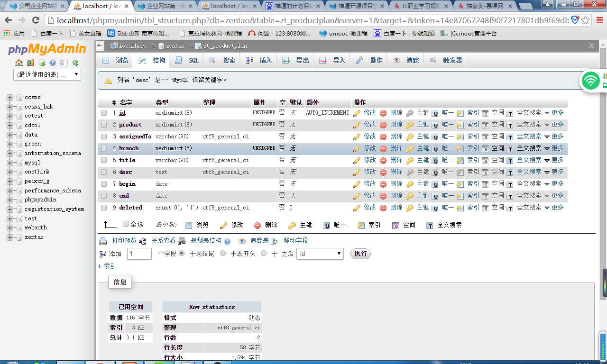This screenshot has width=607, height=364.
Task: Click the bookmark star in the address bar
Action: point(586,20)
